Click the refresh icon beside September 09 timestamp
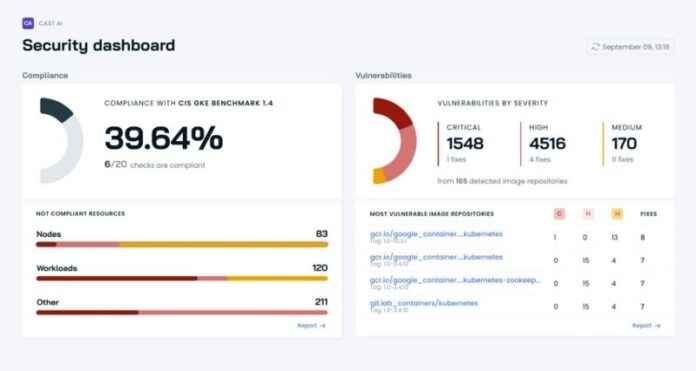 pos(595,47)
